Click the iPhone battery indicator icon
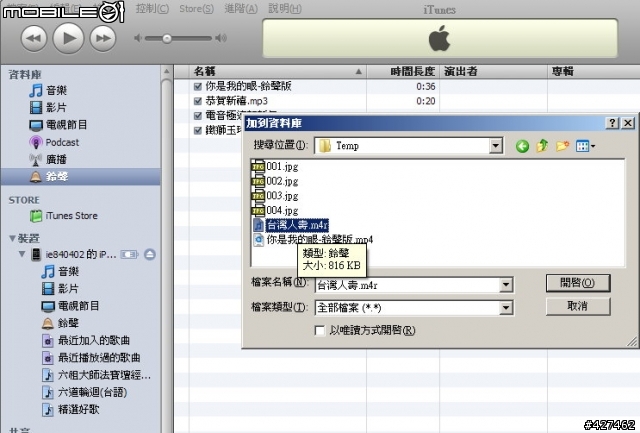This screenshot has width=640, height=433. [129, 255]
